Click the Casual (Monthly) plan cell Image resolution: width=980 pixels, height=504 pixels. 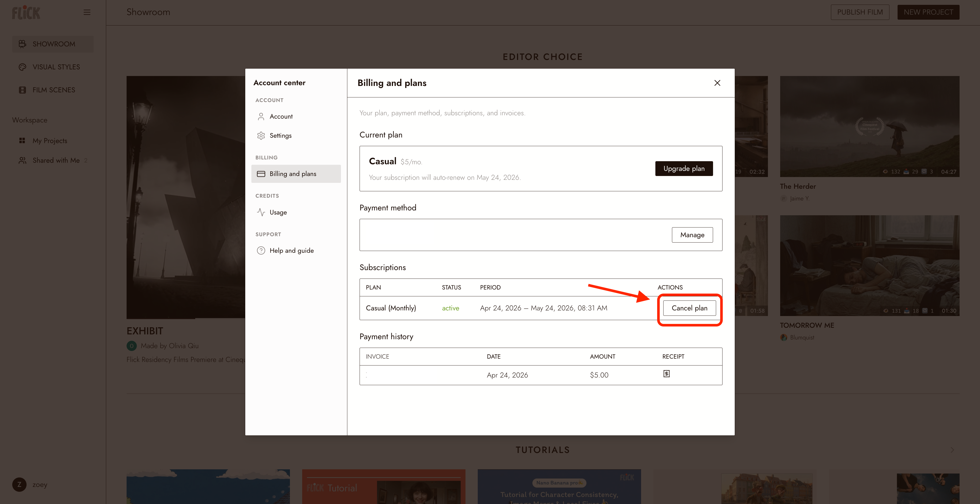coord(391,308)
